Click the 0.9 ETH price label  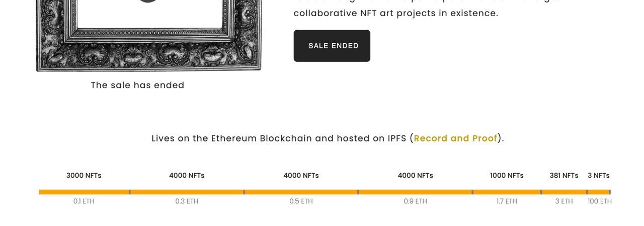click(415, 201)
